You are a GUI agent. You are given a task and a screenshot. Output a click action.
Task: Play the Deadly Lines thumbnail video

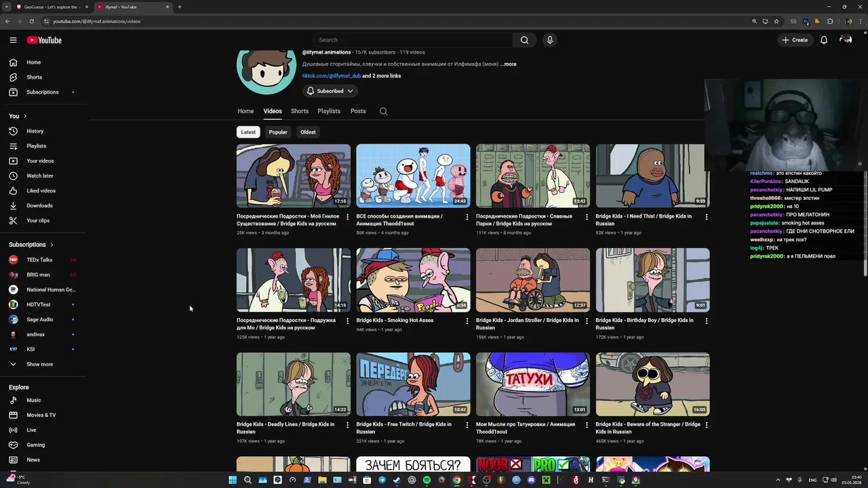pyautogui.click(x=294, y=384)
